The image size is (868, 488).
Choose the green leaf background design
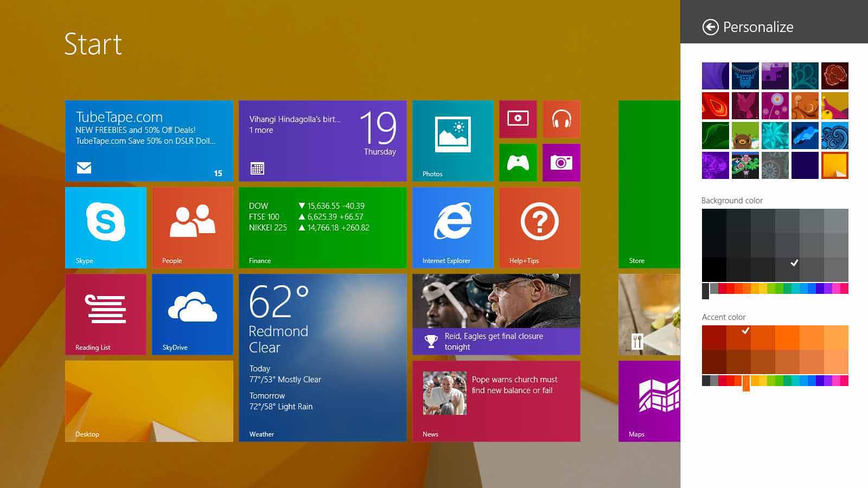point(716,136)
